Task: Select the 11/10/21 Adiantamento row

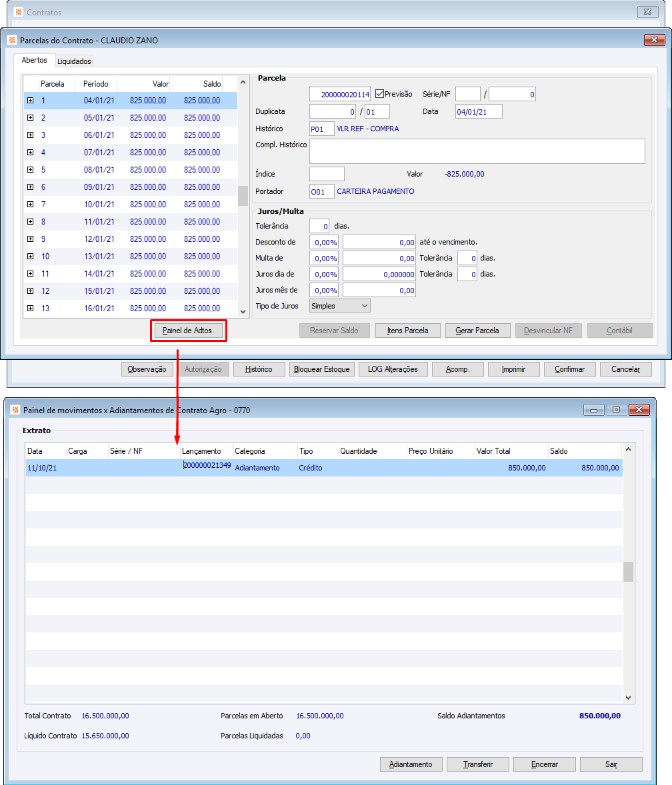Action: [324, 468]
